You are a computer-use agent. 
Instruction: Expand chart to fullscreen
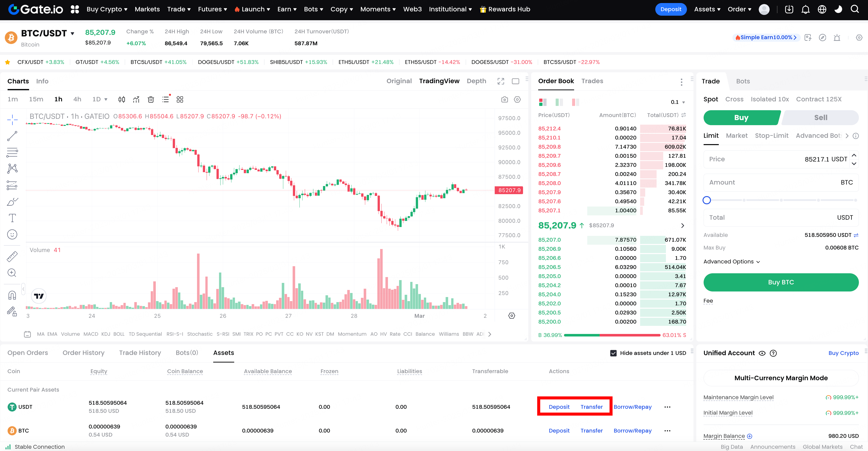tap(501, 81)
